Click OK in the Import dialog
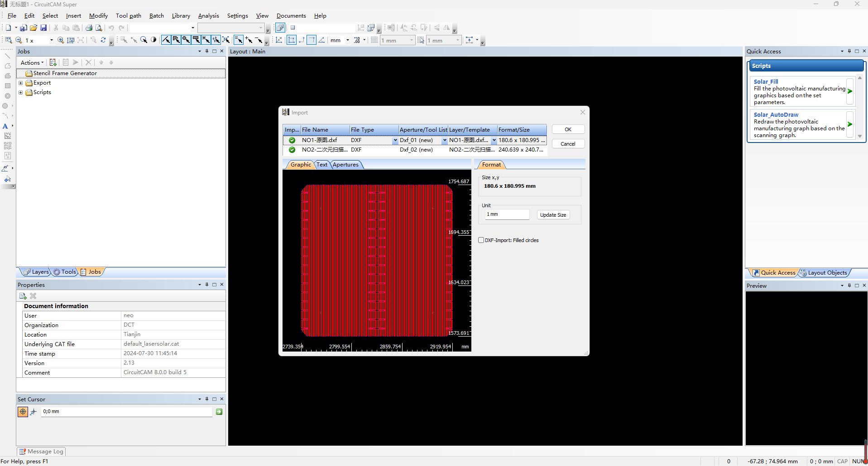 pyautogui.click(x=568, y=129)
